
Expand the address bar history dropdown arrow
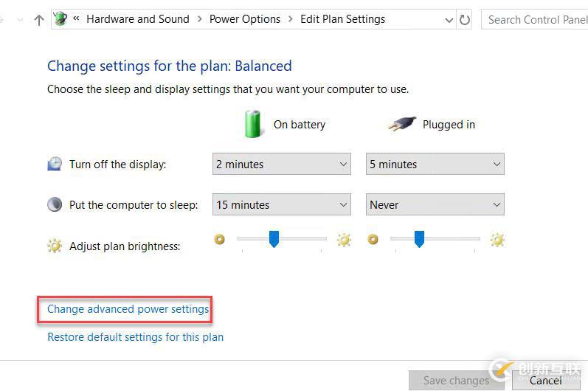pos(449,20)
